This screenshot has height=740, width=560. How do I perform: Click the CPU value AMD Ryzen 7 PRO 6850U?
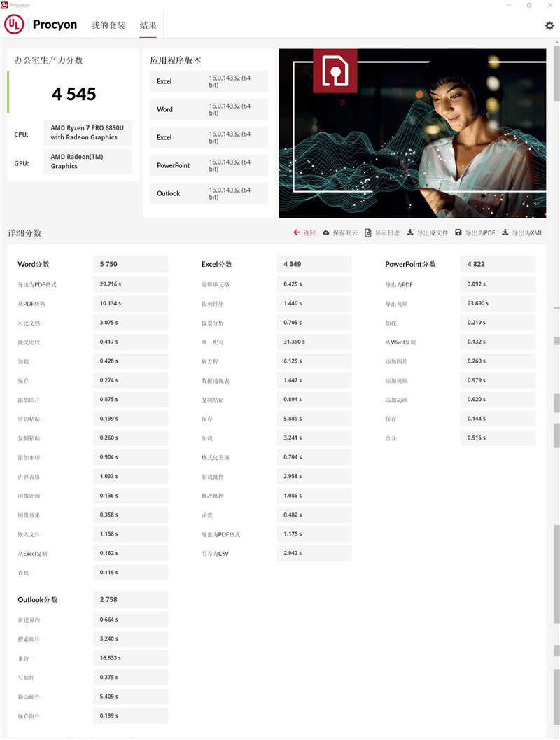[x=87, y=132]
